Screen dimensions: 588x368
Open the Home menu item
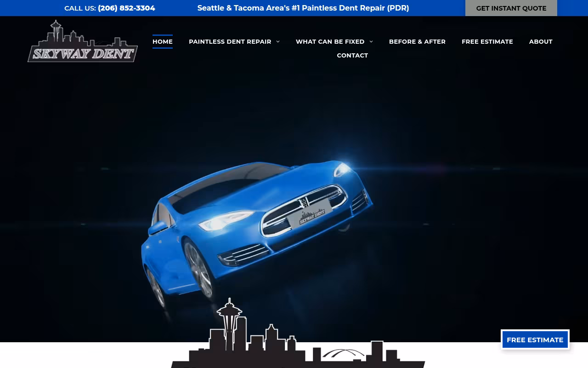(163, 41)
